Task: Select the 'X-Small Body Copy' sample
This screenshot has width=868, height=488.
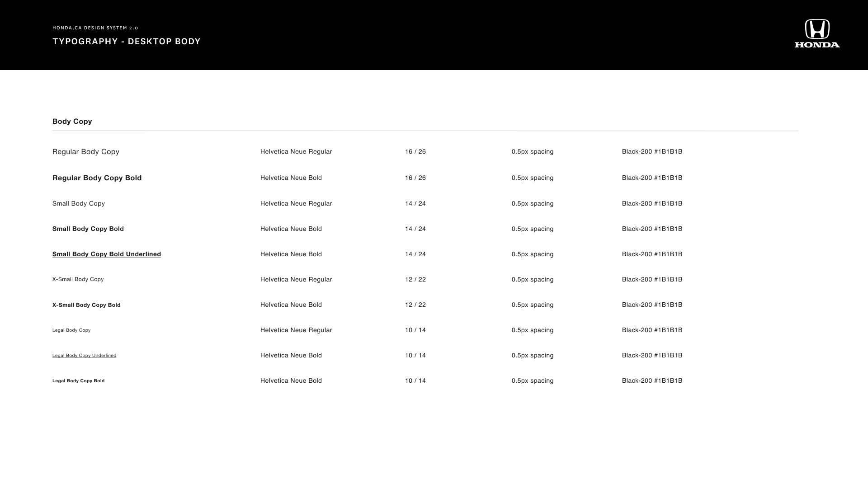Action: pos(78,280)
